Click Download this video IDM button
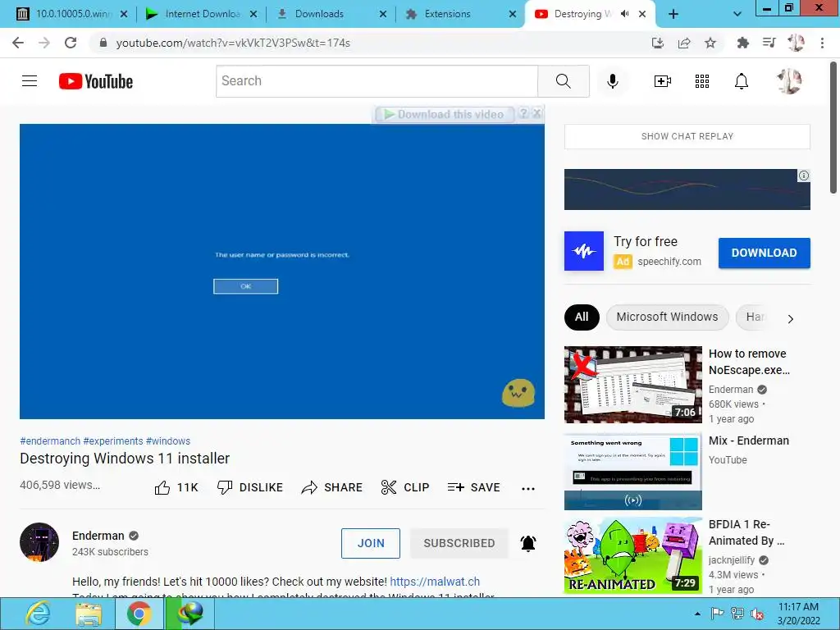Image resolution: width=840 pixels, height=630 pixels. (444, 114)
